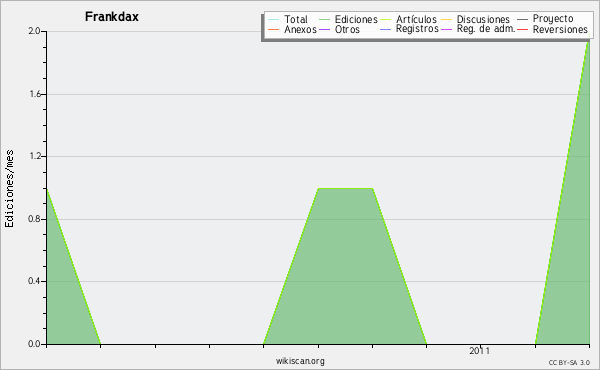Click the 1.6 y-axis tick label
This screenshot has width=600, height=370.
click(34, 94)
